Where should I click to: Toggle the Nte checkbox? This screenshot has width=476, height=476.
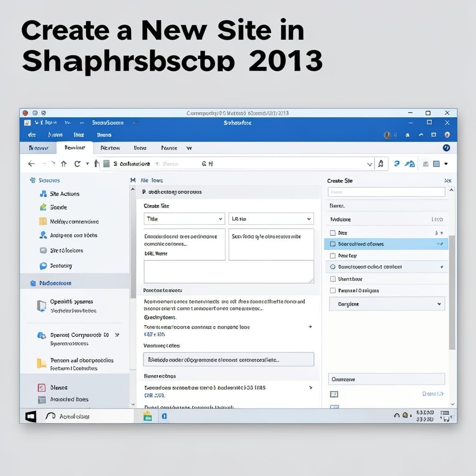(x=333, y=233)
